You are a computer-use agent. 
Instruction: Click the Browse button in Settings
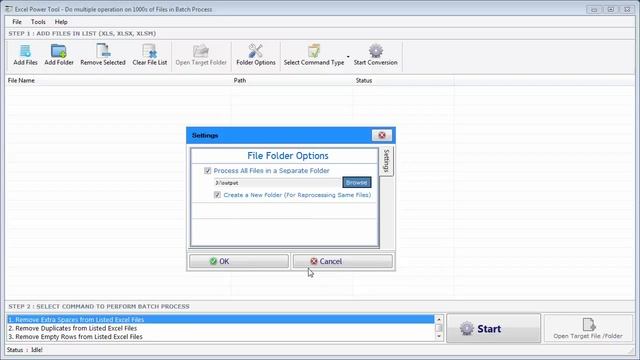click(357, 182)
